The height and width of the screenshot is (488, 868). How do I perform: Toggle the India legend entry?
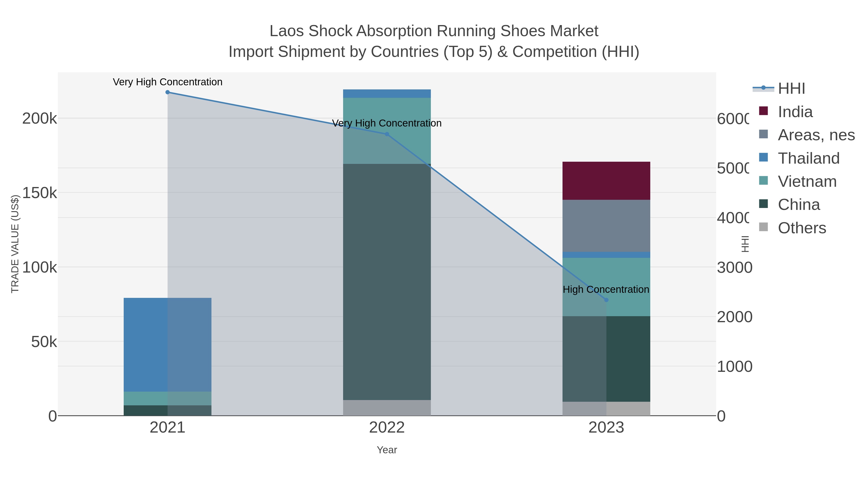[786, 112]
